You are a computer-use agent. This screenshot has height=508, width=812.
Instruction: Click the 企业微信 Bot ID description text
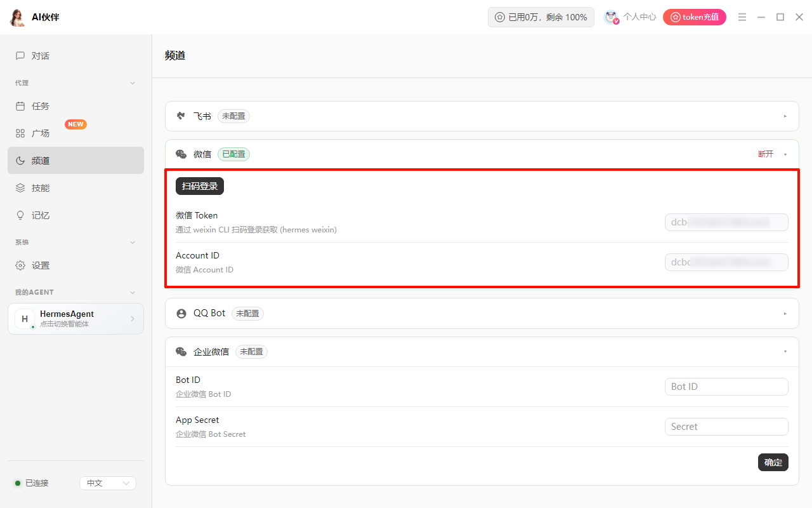pos(203,394)
